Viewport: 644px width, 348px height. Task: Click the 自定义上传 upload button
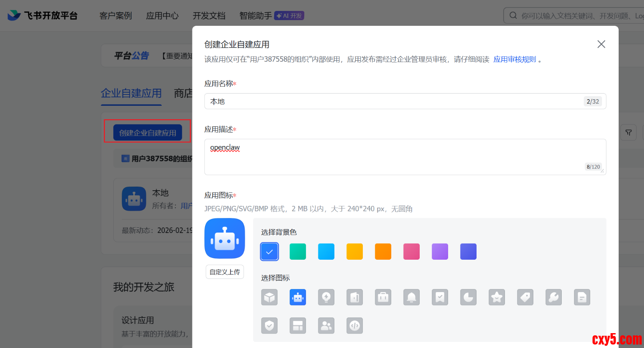point(225,272)
